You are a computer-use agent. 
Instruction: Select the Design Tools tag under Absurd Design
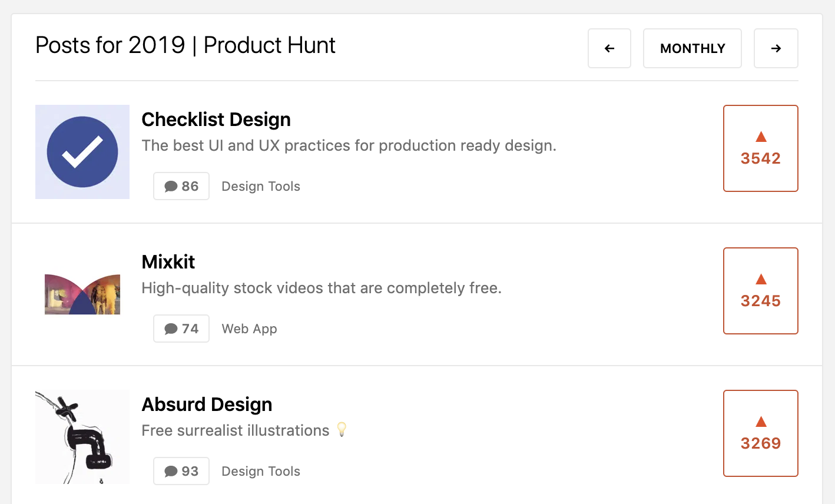[261, 471]
